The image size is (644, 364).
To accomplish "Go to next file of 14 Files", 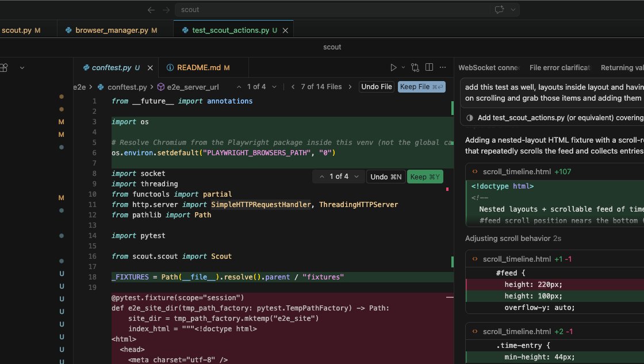I will click(350, 87).
